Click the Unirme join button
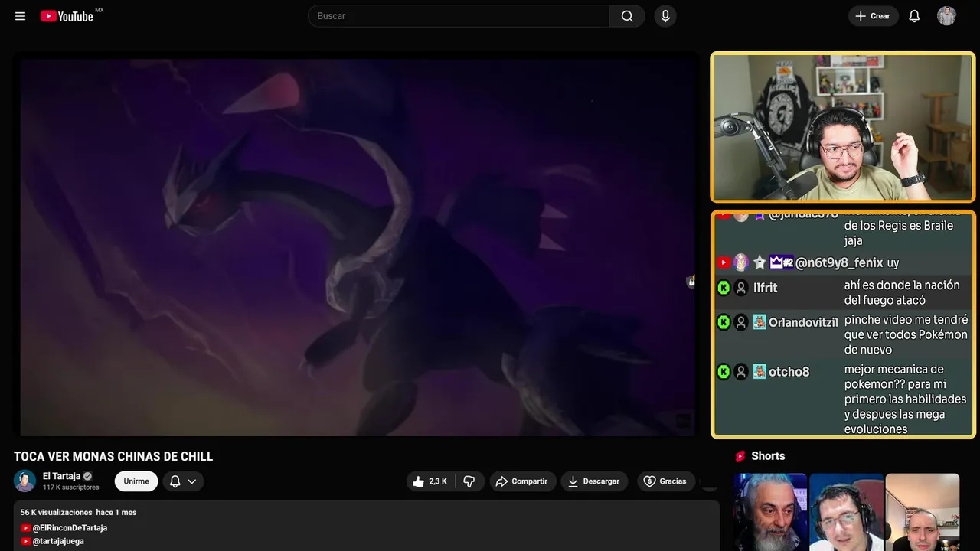 click(136, 481)
